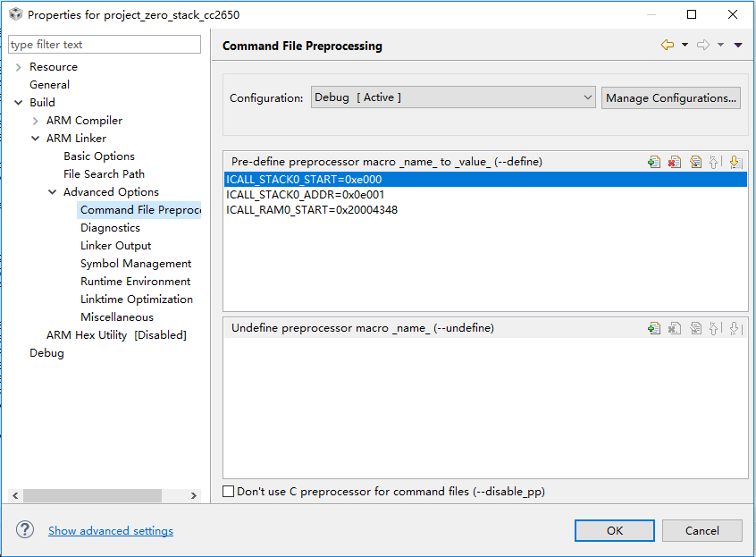
Task: Open Show advanced settings link
Action: tap(111, 531)
